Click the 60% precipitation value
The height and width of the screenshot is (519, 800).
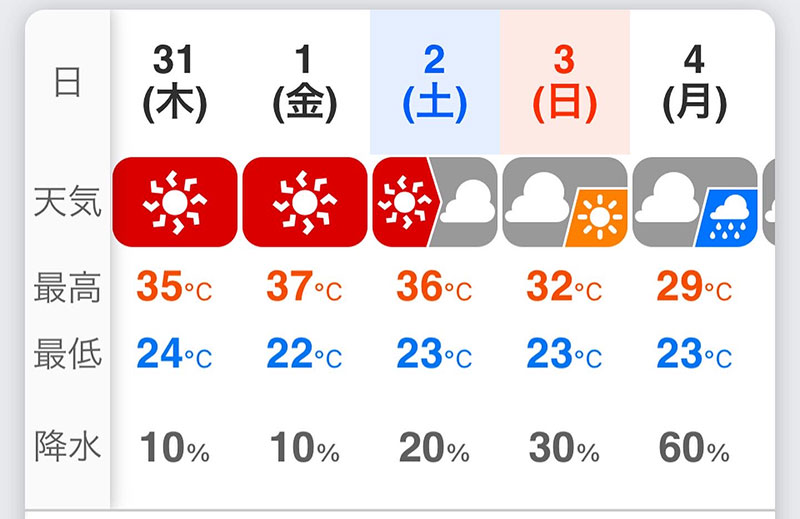coord(694,449)
